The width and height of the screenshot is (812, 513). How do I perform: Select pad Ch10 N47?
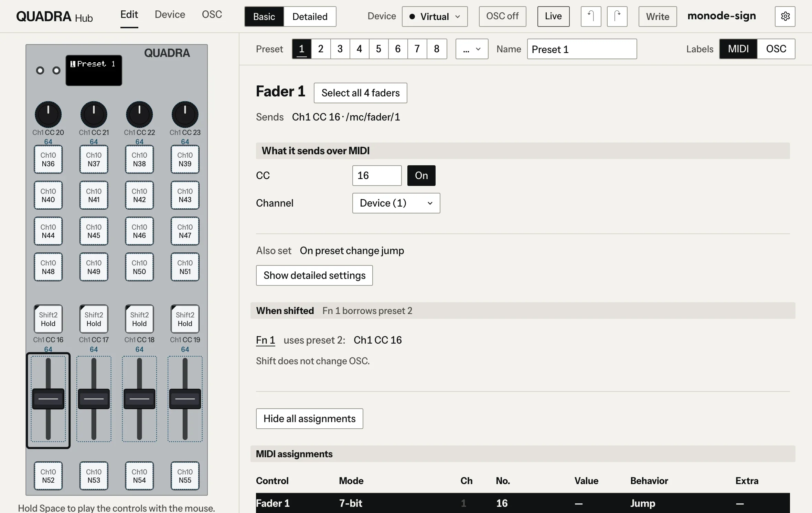click(x=185, y=231)
